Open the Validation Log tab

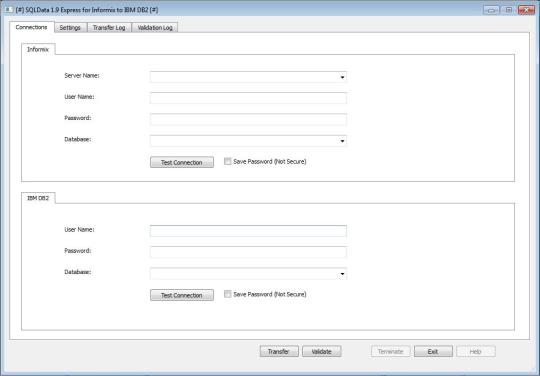click(x=155, y=28)
